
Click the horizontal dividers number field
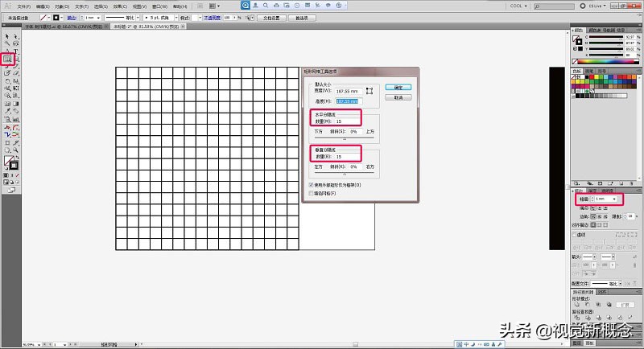click(x=349, y=121)
